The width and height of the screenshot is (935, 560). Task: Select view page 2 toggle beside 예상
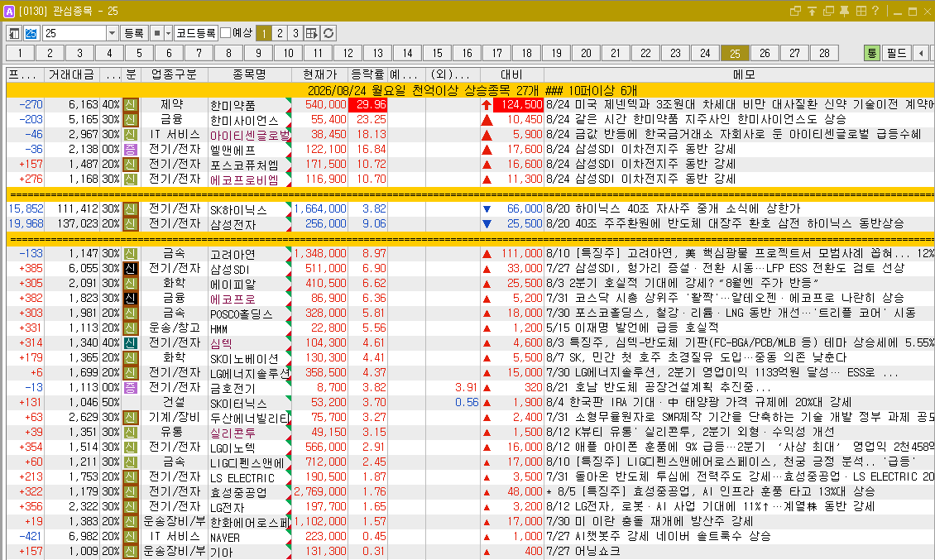(280, 33)
